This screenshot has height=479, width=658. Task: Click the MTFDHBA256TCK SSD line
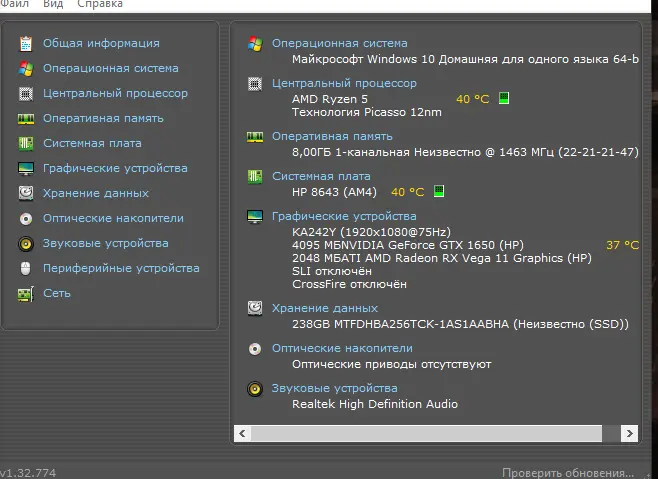click(x=460, y=324)
